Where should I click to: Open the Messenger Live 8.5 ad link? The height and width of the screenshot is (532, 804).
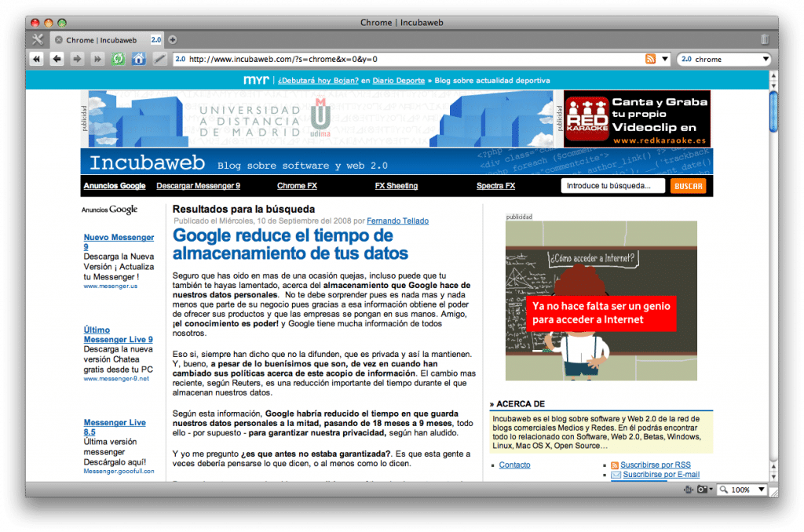pos(115,427)
